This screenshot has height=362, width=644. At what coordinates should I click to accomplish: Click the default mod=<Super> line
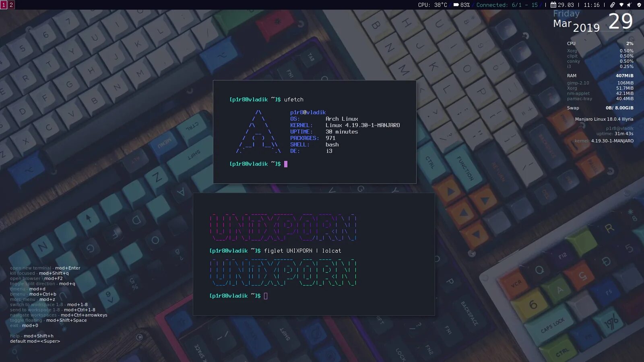[35, 341]
